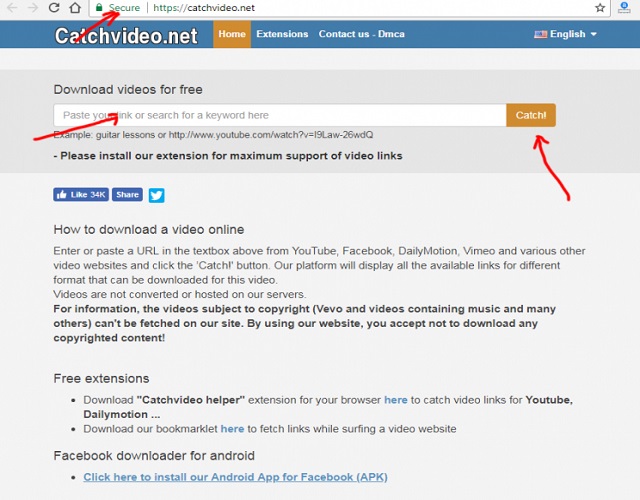Click 'here' link to download bookmarklet

232,429
